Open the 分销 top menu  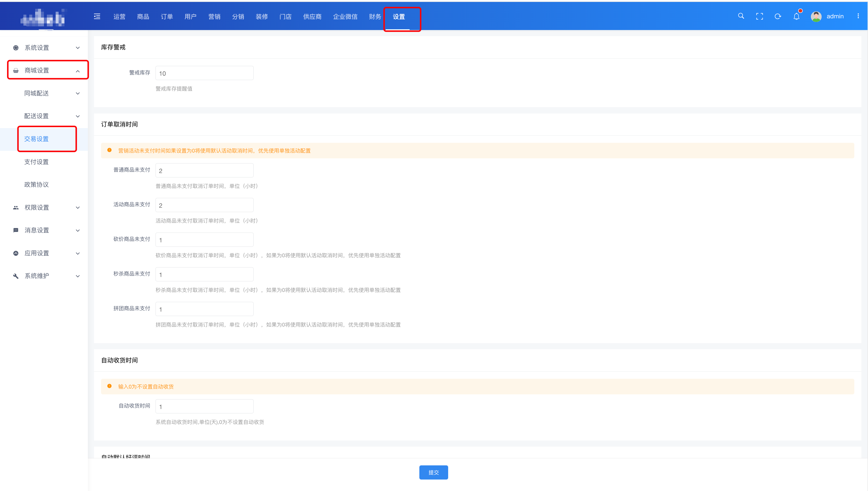(238, 17)
